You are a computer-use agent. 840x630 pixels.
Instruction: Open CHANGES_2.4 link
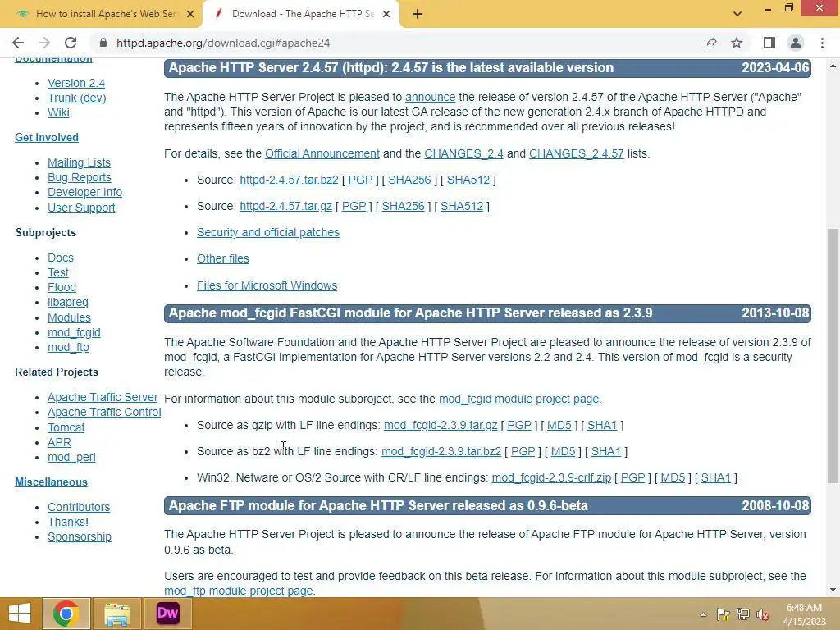[464, 153]
